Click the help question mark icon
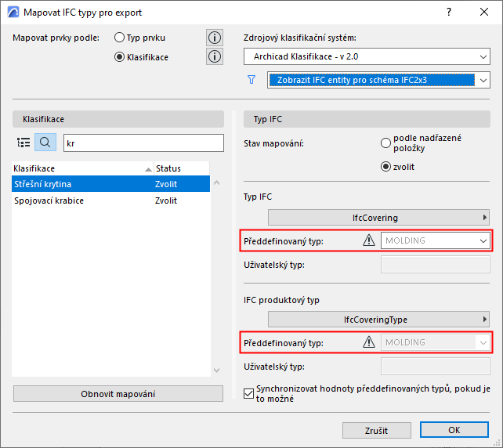 [x=449, y=13]
